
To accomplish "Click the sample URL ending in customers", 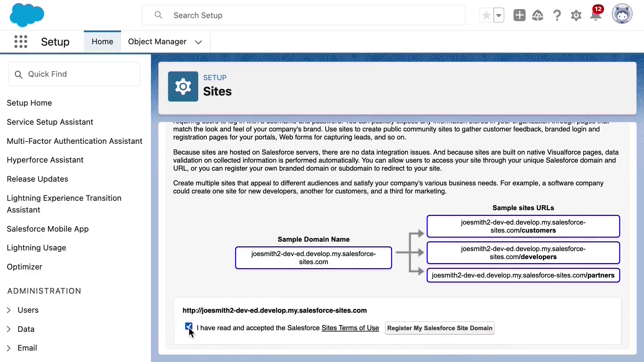I will pyautogui.click(x=523, y=226).
